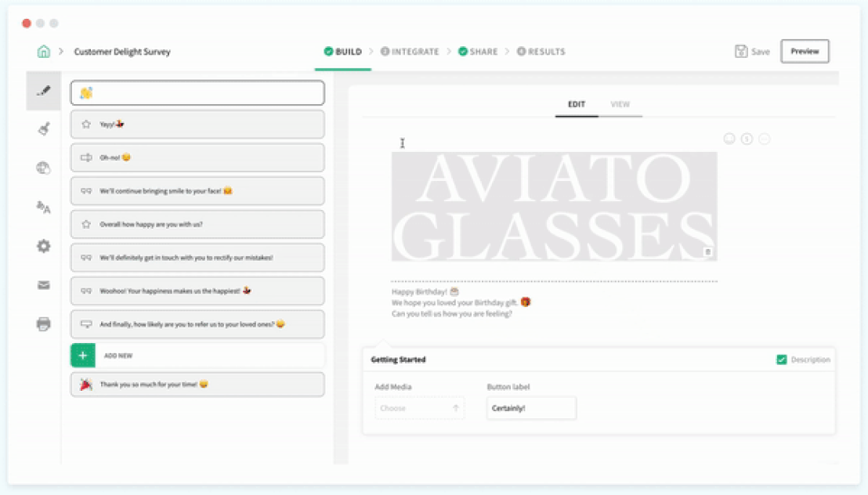Click the emoji insert icon above image
This screenshot has width=868, height=495.
[x=729, y=139]
